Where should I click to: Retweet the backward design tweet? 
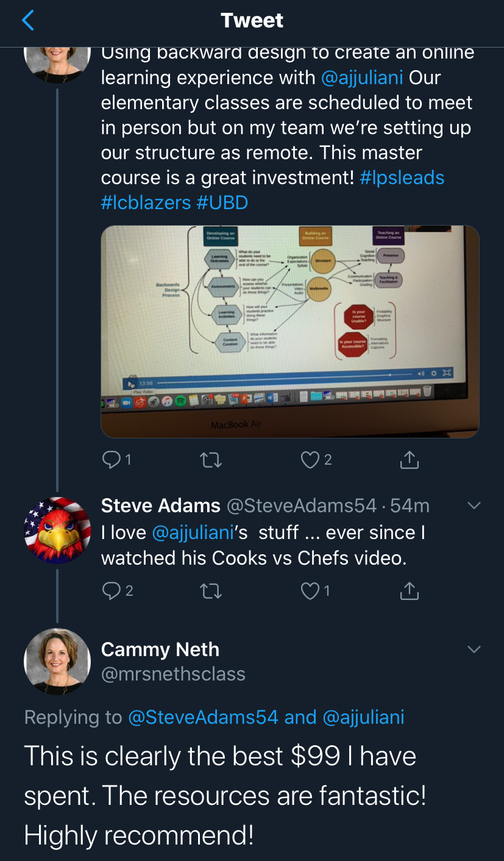[x=211, y=460]
